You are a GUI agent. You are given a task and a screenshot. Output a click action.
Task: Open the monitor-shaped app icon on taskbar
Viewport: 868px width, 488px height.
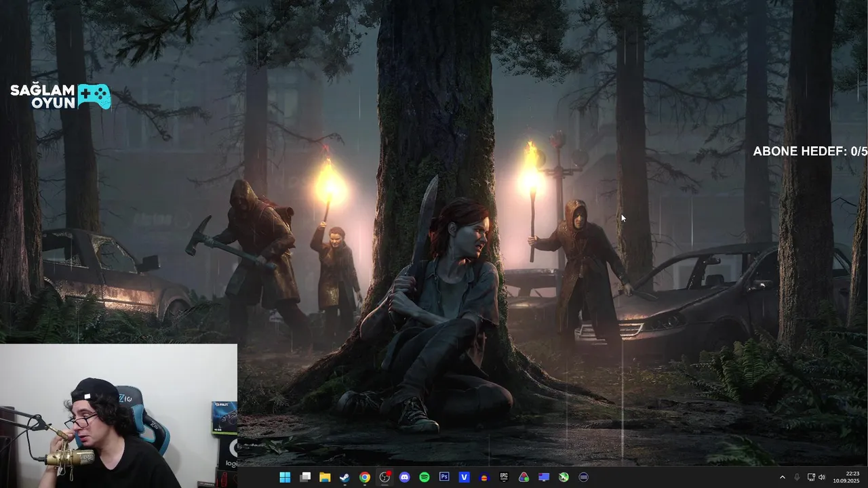tap(544, 477)
